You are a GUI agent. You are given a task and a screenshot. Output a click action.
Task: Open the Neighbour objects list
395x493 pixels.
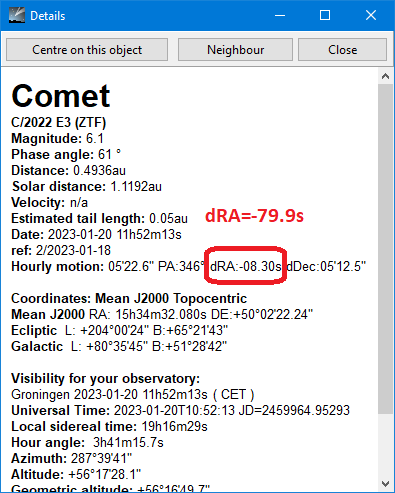pos(235,50)
